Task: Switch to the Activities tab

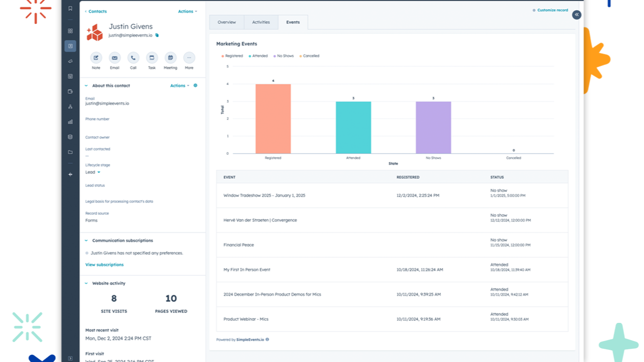Action: [x=261, y=22]
